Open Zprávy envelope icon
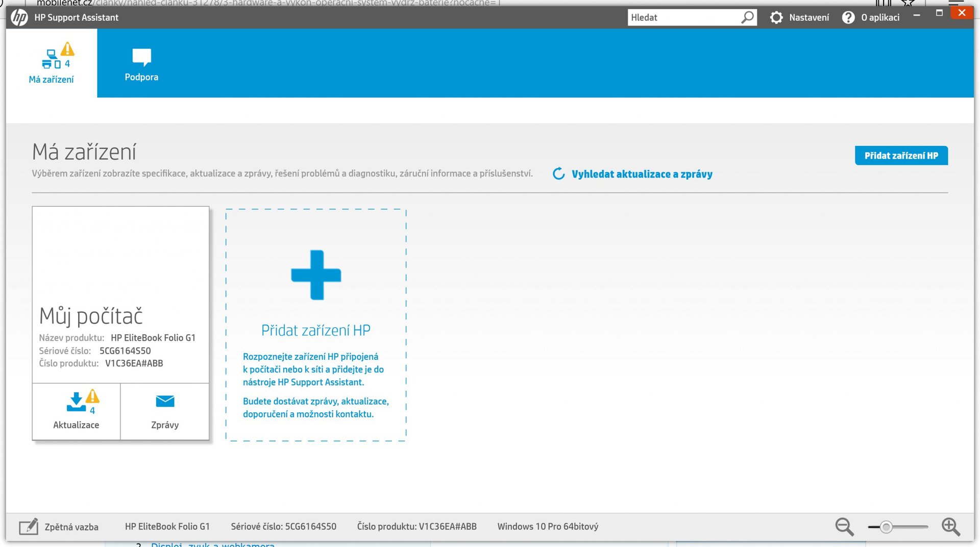The image size is (980, 547). (x=165, y=402)
